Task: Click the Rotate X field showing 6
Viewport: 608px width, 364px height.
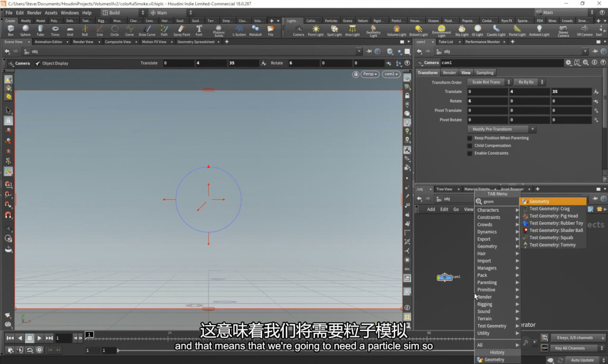Action: click(x=488, y=101)
